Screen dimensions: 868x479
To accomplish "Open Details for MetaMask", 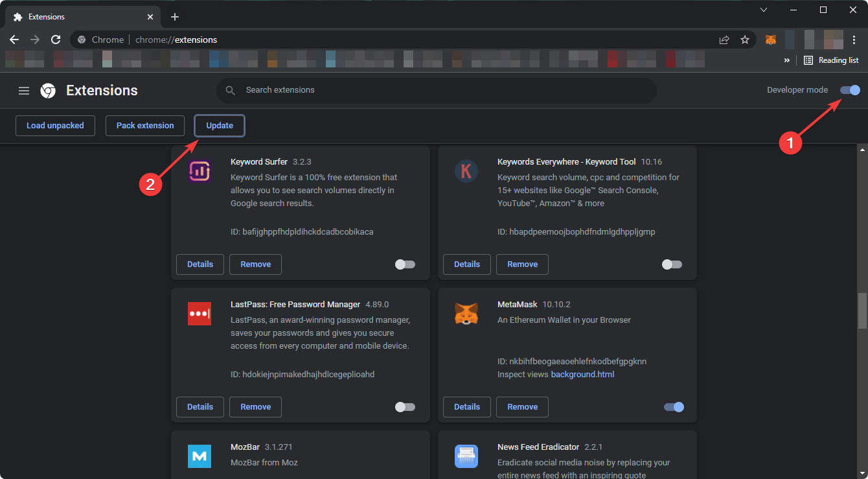I will [x=467, y=407].
